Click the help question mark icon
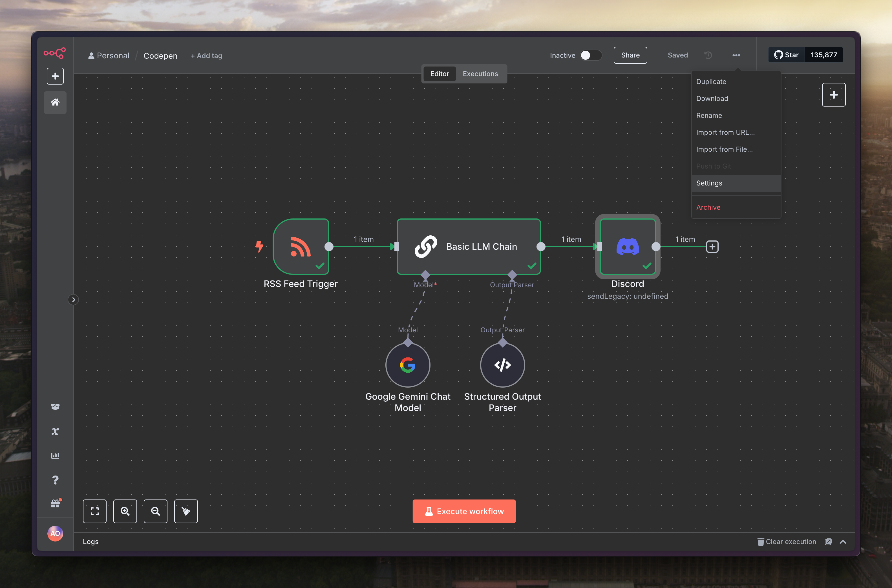Screen dimensions: 892x588 55,480
